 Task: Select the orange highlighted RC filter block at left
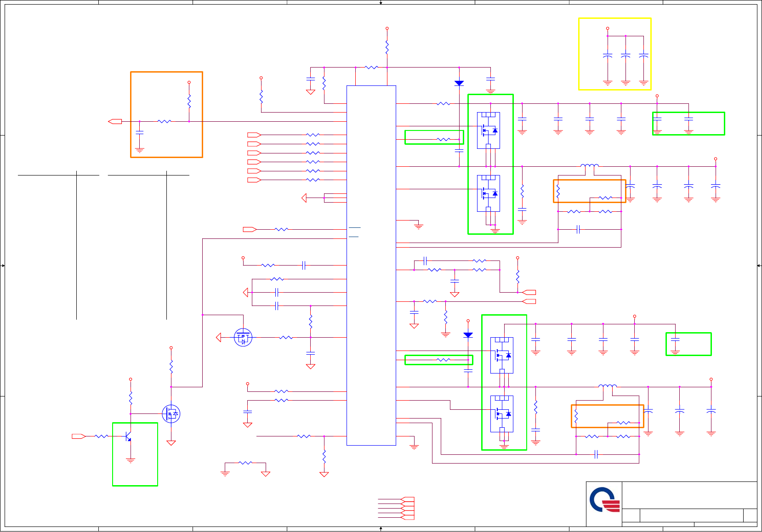[166, 114]
